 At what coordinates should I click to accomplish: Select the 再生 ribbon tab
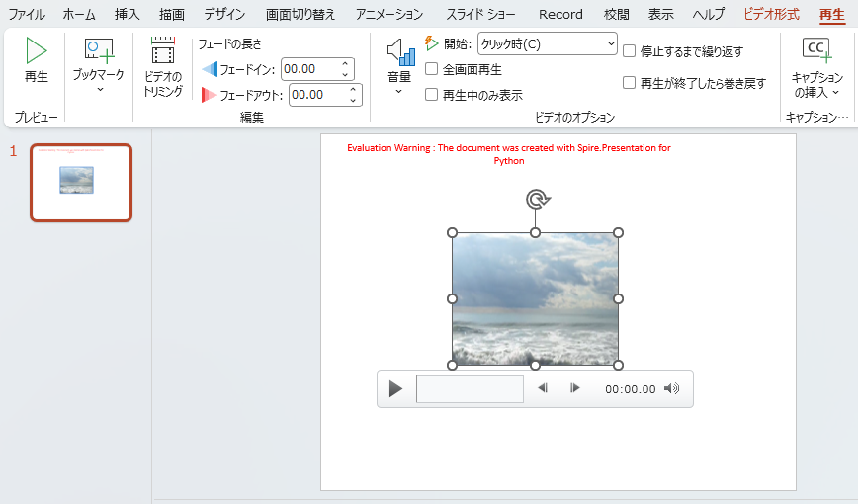tap(831, 14)
